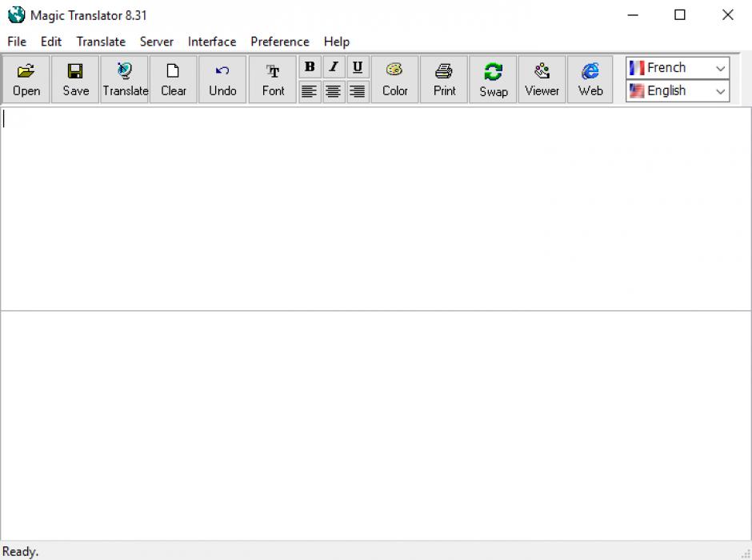Screen dimensions: 752x560
Task: Toggle bold formatting
Action: tap(310, 67)
